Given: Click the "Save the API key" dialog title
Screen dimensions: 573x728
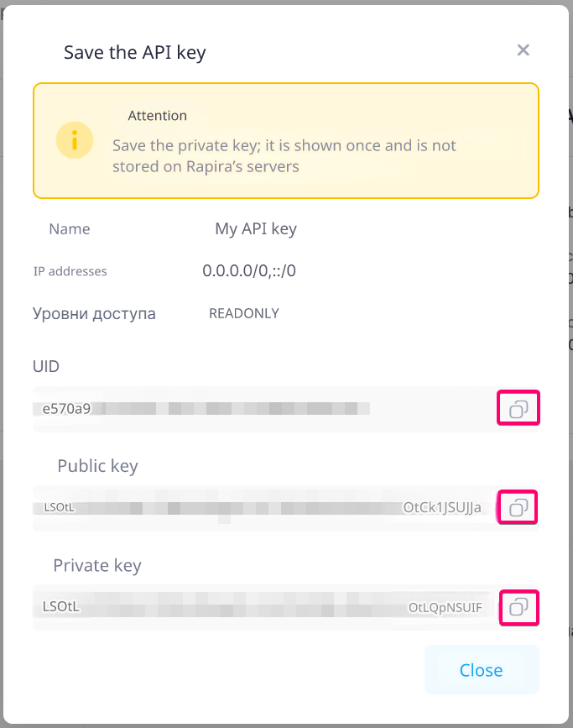Looking at the screenshot, I should coord(134,53).
